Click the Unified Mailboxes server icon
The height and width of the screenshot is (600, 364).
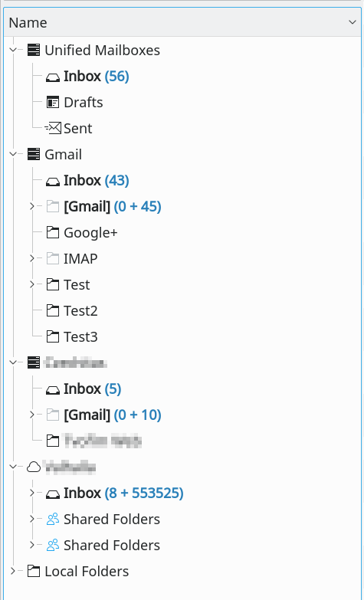(34, 51)
